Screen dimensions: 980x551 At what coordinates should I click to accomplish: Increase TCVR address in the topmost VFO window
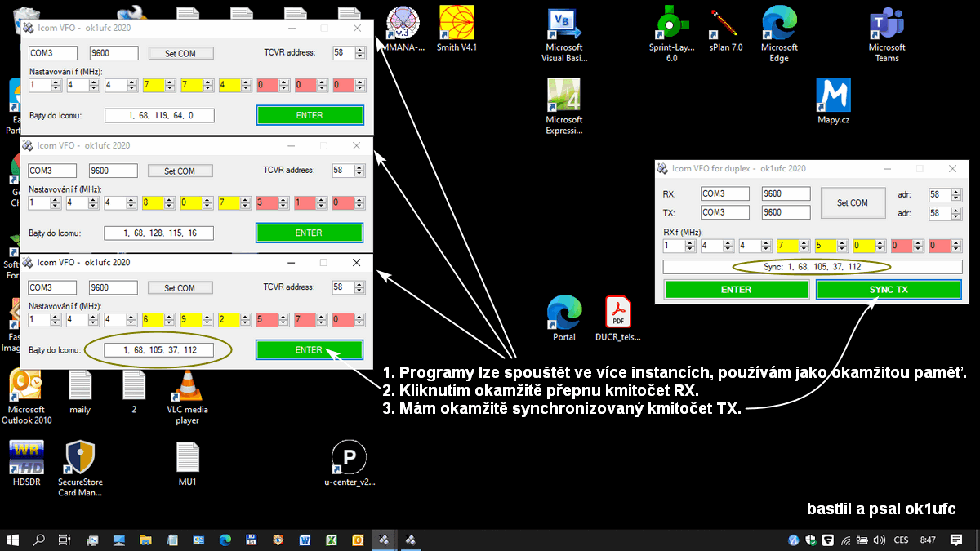[x=359, y=50]
